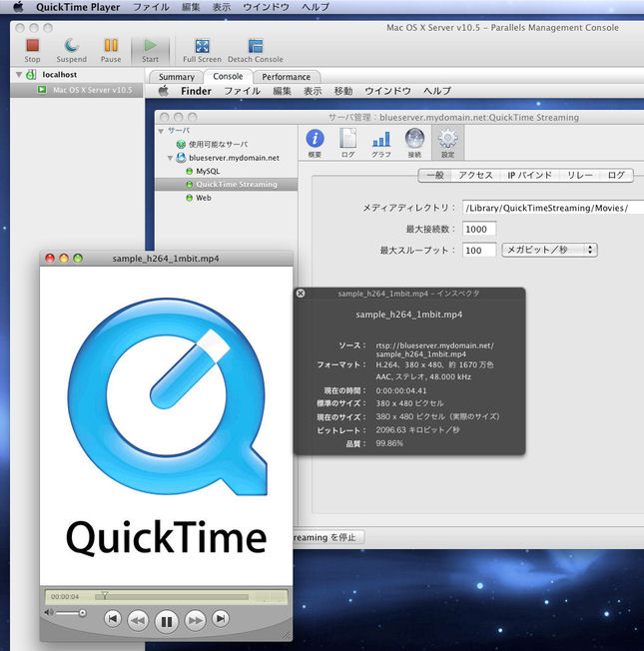The width and height of the screenshot is (644, 651).
Task: Open the グラフ graph icon
Action: tap(381, 143)
